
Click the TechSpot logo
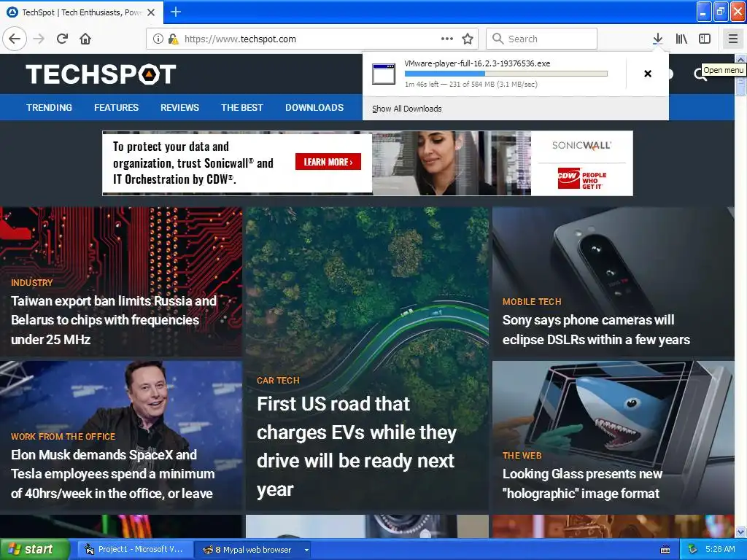click(101, 74)
